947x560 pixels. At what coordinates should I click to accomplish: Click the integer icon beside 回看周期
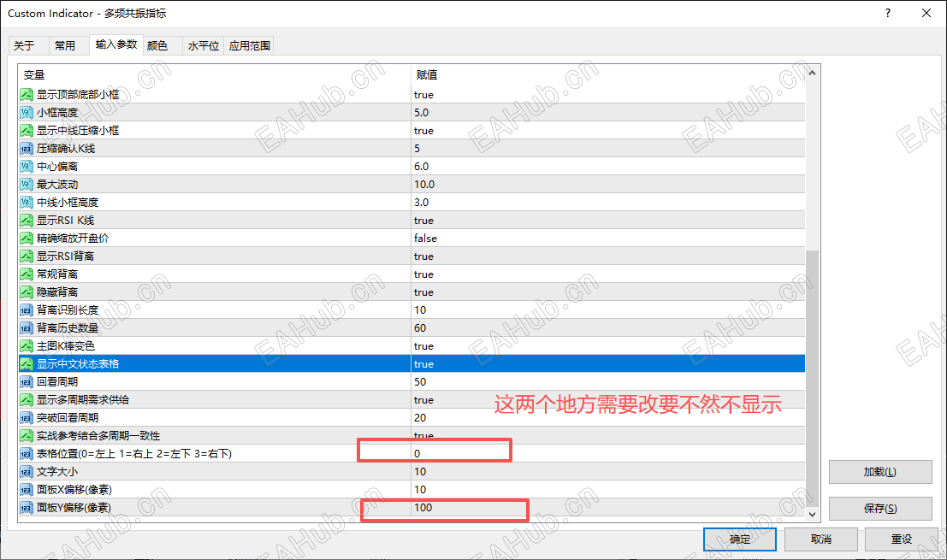pyautogui.click(x=26, y=382)
